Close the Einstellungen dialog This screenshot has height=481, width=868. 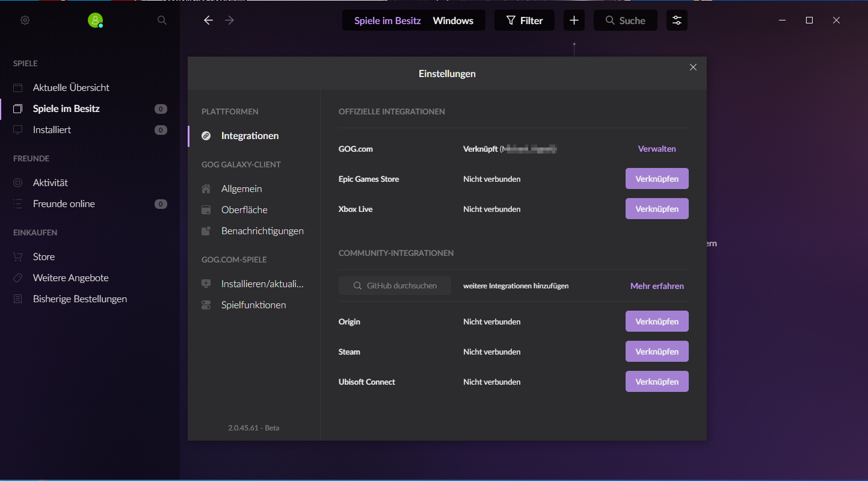[693, 67]
